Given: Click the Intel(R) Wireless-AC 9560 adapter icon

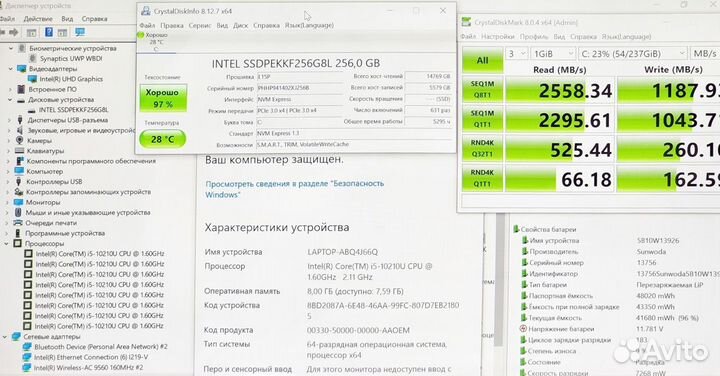Looking at the screenshot, I should tap(27, 367).
